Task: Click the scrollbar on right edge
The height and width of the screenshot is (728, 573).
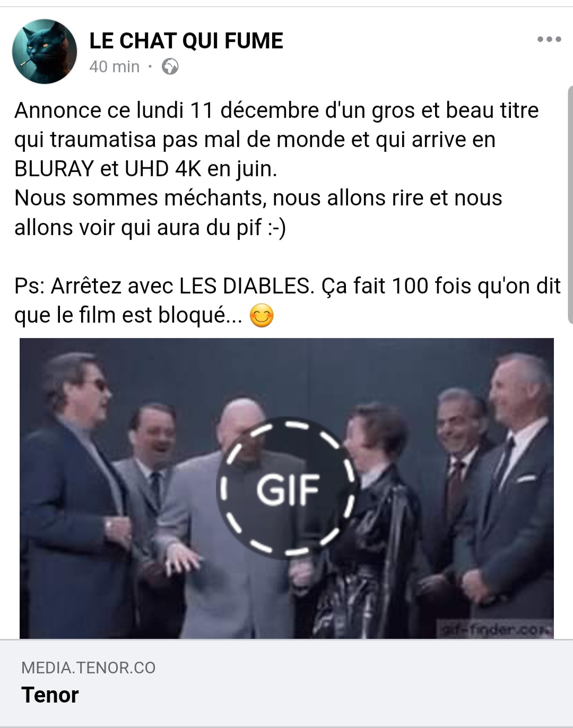Action: 570,204
